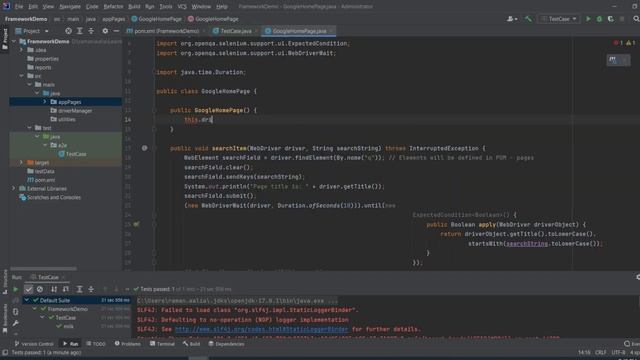The height and width of the screenshot is (360, 640).
Task: Click the stop button in the top toolbar
Action: [622, 19]
